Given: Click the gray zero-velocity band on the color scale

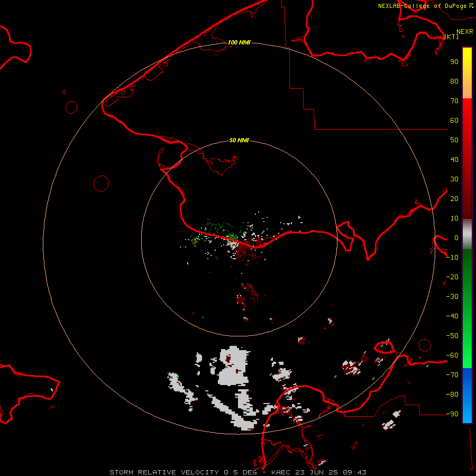Looking at the screenshot, I should coord(467,234).
